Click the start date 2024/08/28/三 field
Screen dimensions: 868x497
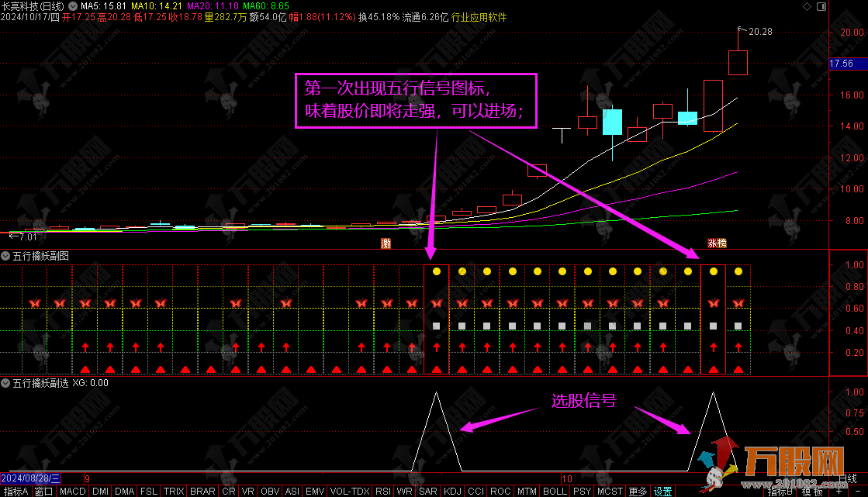[30, 478]
